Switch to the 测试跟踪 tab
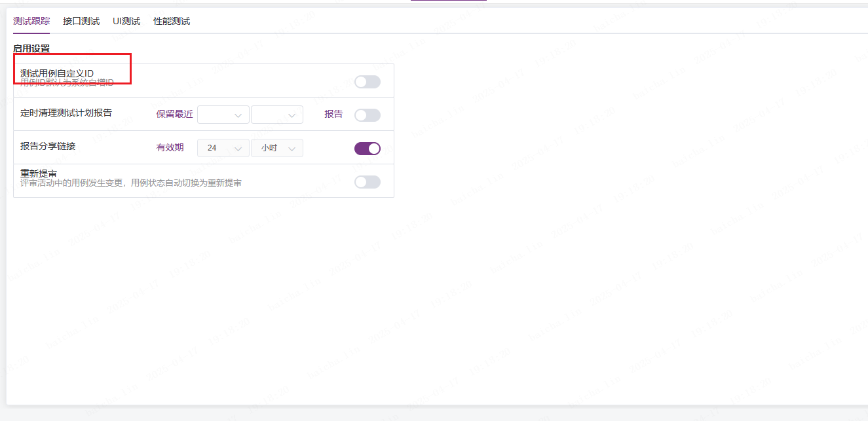 (31, 21)
